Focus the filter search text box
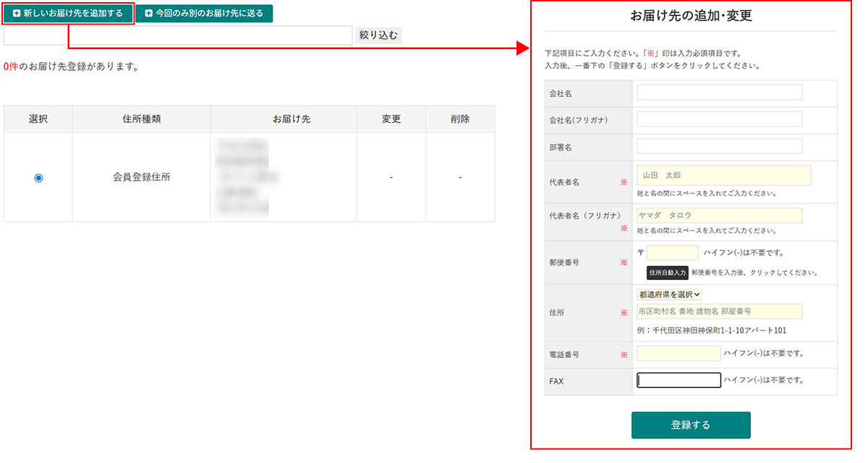This screenshot has width=868, height=463. click(178, 35)
